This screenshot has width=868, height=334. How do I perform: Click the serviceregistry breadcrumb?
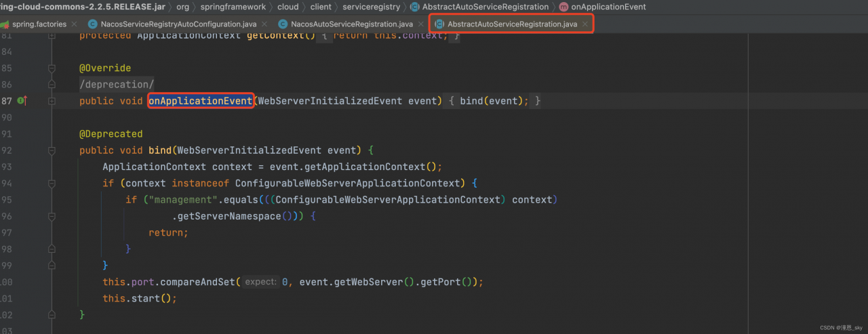pyautogui.click(x=371, y=7)
